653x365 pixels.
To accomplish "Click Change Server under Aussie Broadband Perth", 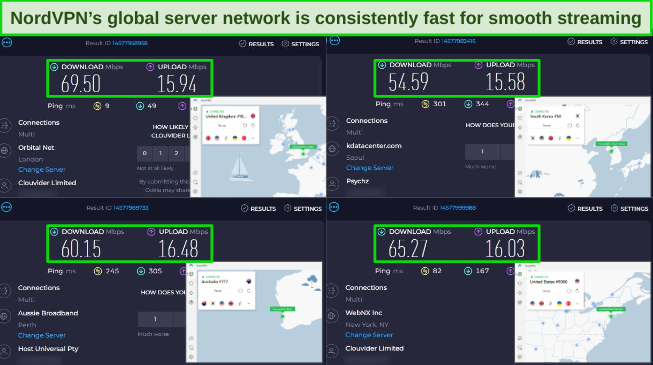I will [x=42, y=335].
